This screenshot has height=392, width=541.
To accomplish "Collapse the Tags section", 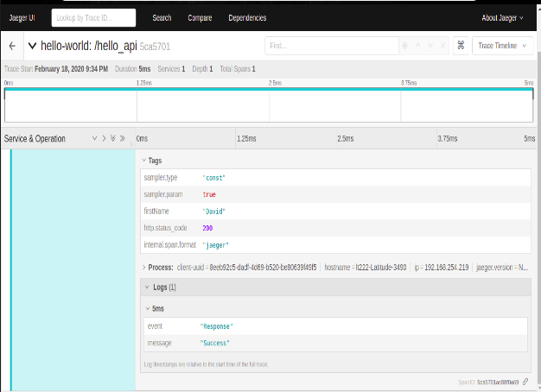I will [152, 161].
